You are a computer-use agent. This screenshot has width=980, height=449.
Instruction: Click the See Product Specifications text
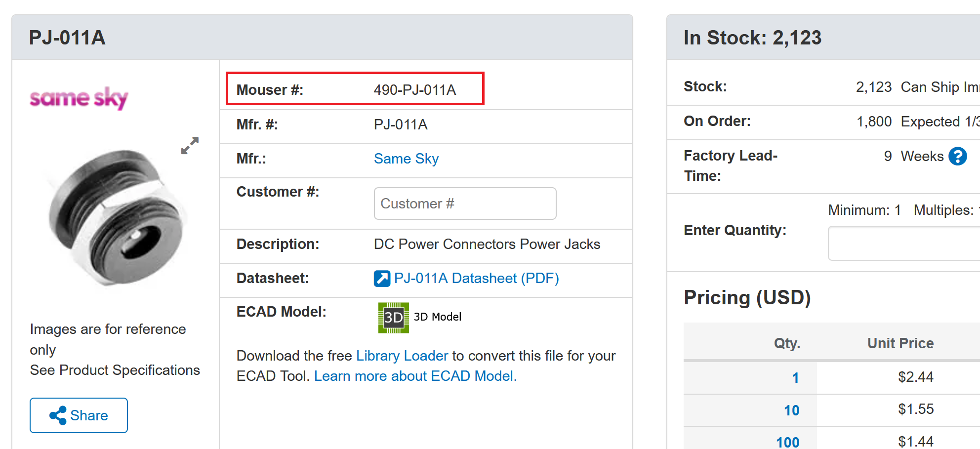click(x=115, y=370)
